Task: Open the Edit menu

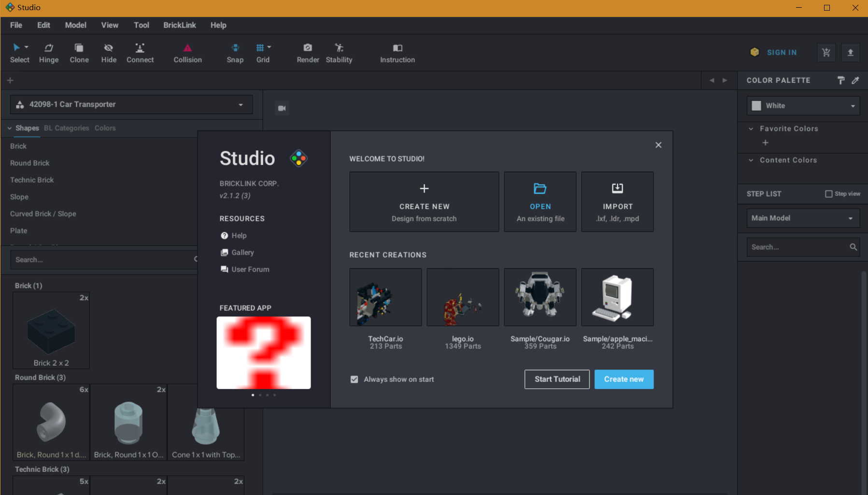Action: pos(43,25)
